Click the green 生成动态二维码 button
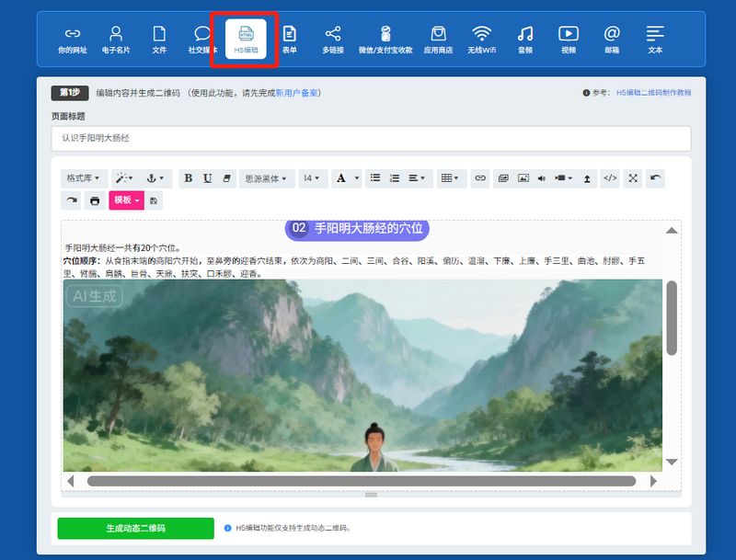 [x=135, y=529]
